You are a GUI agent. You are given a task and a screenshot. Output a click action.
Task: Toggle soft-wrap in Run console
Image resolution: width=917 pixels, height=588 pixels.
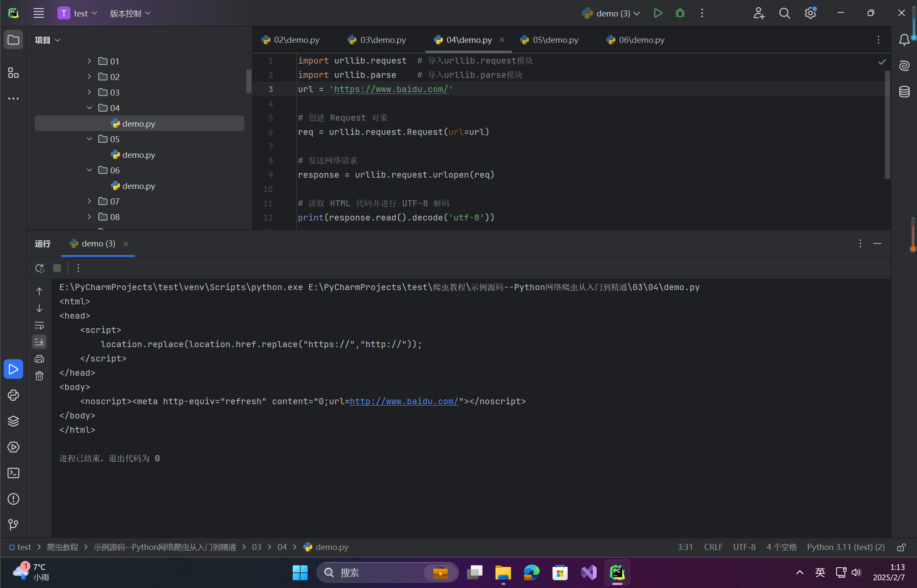[x=39, y=325]
